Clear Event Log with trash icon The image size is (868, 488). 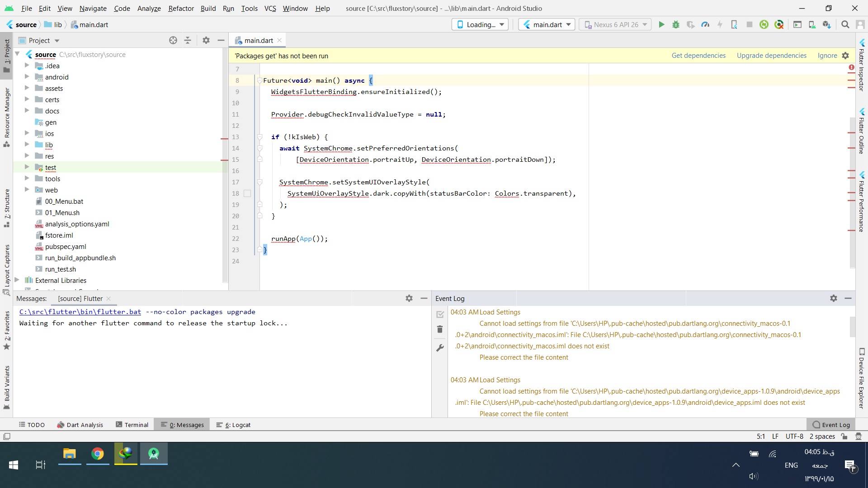pyautogui.click(x=440, y=329)
